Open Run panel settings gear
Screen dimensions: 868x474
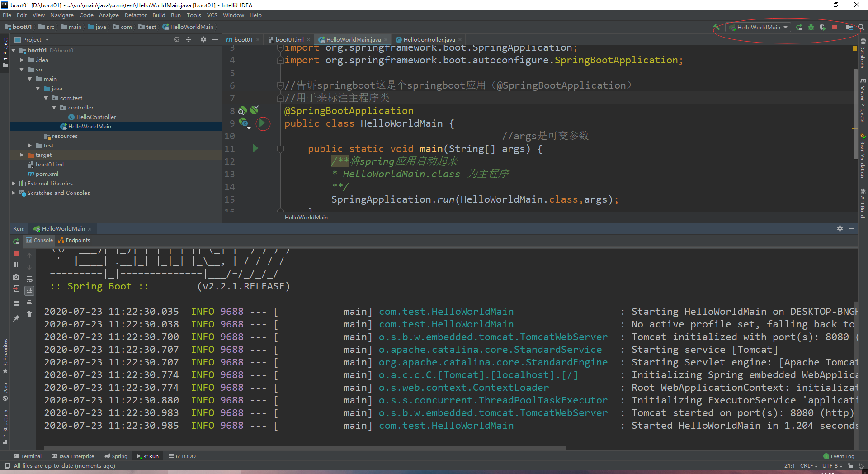pos(840,228)
